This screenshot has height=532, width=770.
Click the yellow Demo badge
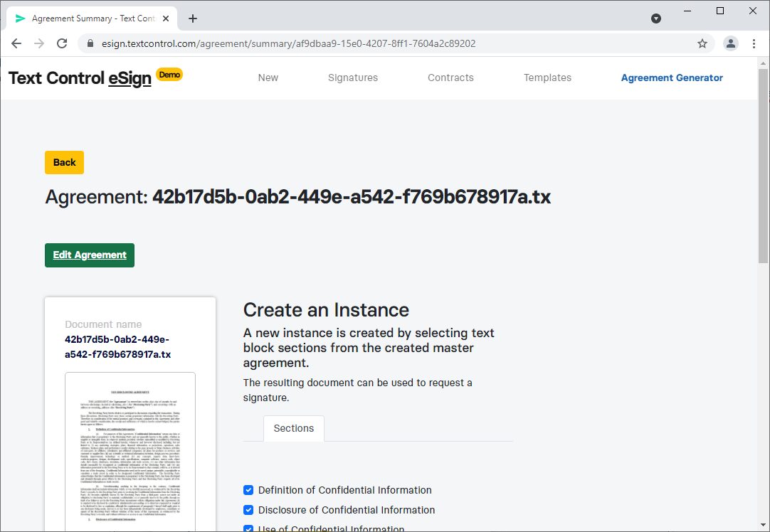pos(169,75)
